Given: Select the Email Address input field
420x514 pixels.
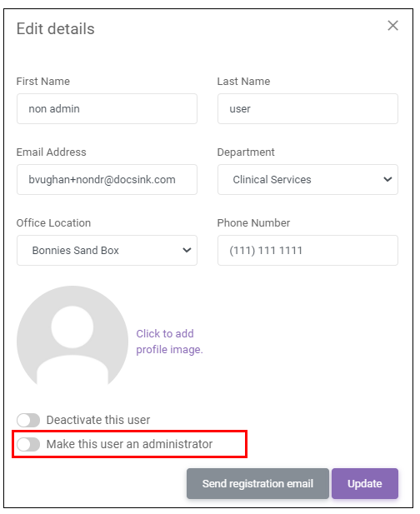Looking at the screenshot, I should click(x=107, y=180).
